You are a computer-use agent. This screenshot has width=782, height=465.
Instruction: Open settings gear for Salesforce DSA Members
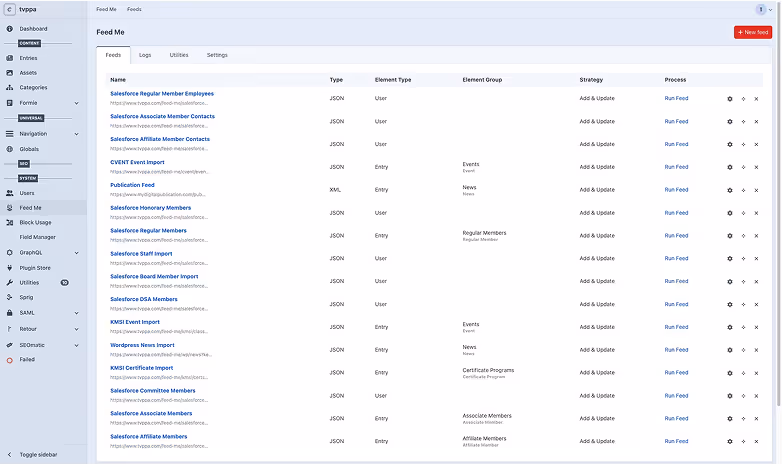point(730,304)
